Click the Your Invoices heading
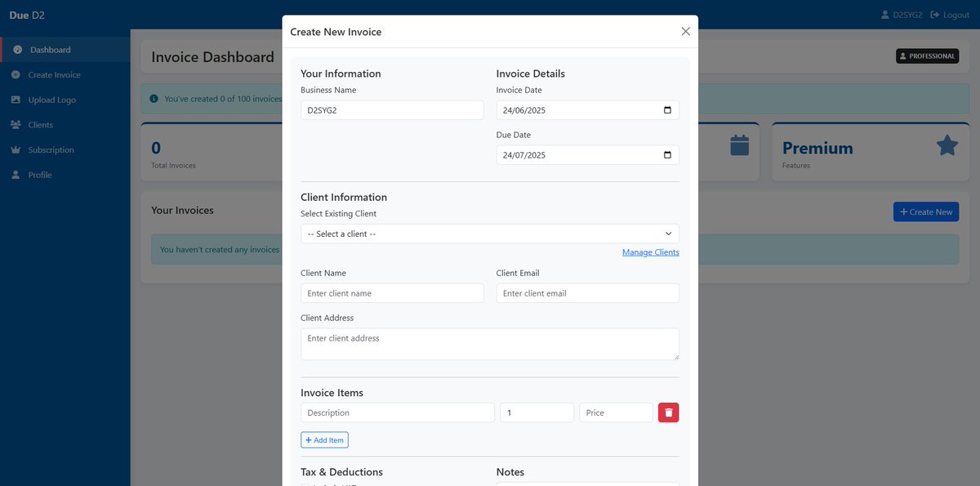Image resolution: width=980 pixels, height=486 pixels. click(182, 210)
